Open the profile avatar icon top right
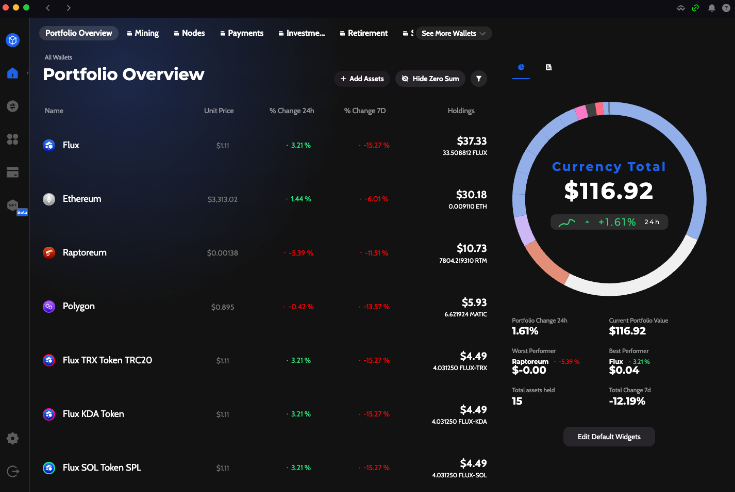Screen dimensions: 735x492 727,7
